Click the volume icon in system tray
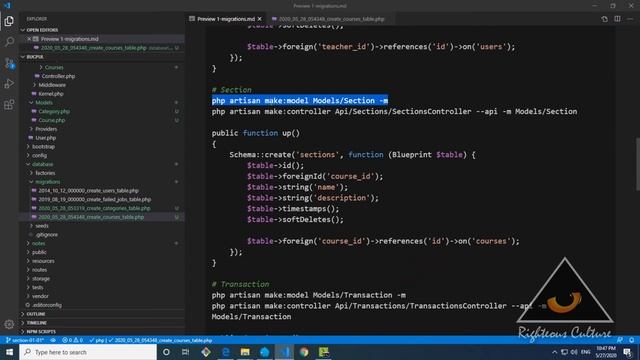Screen dimensions: 640x360 [x=574, y=352]
